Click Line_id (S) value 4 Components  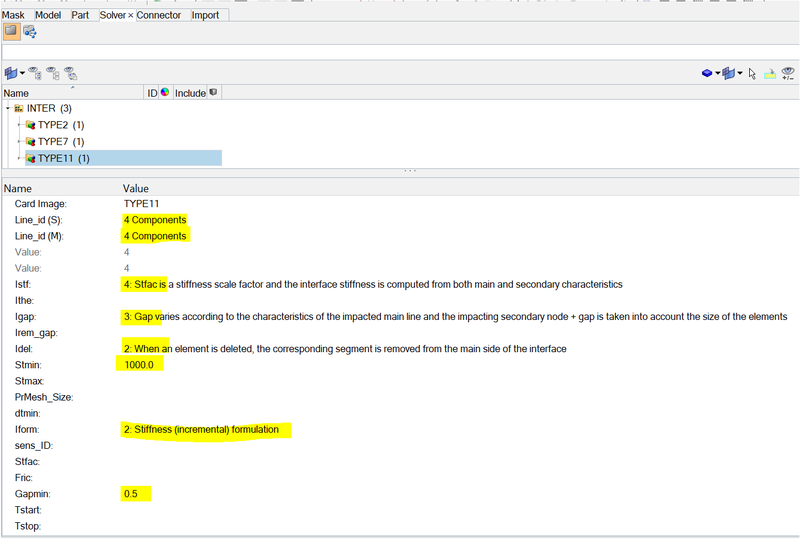[x=155, y=220]
